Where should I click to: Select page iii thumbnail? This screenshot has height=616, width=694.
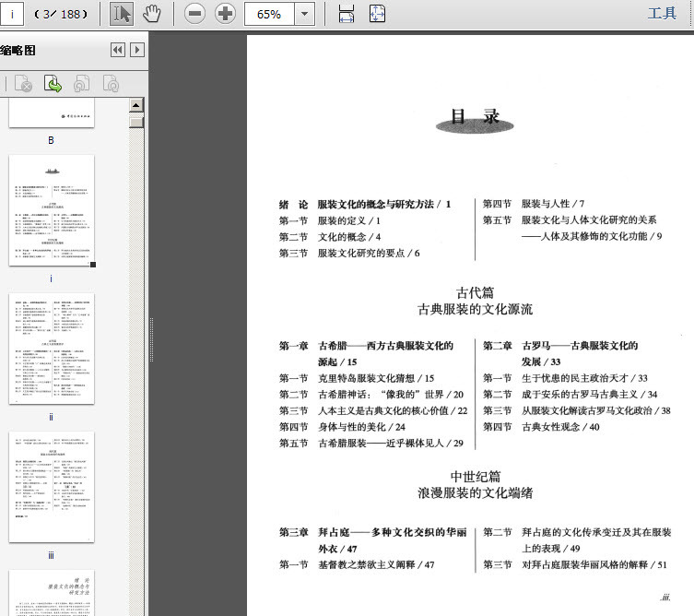click(x=52, y=487)
